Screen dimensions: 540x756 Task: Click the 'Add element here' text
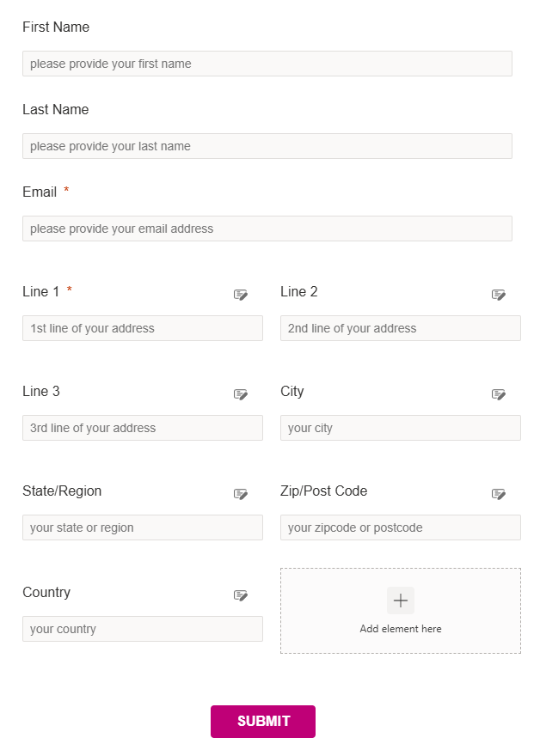point(401,629)
